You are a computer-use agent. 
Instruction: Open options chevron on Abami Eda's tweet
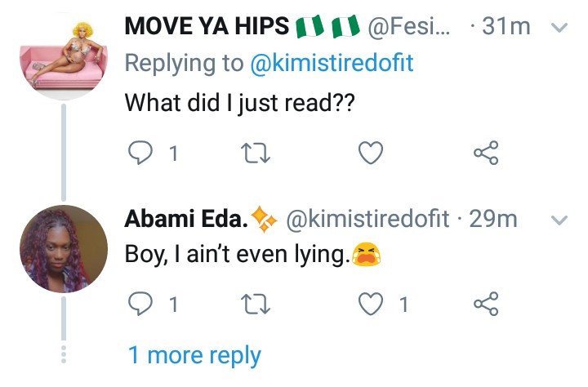pyautogui.click(x=559, y=220)
